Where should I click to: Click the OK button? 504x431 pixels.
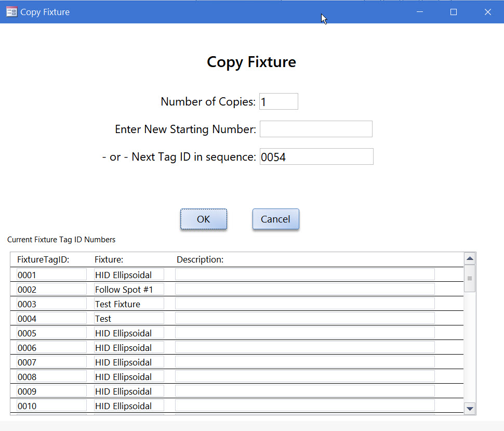tap(204, 219)
